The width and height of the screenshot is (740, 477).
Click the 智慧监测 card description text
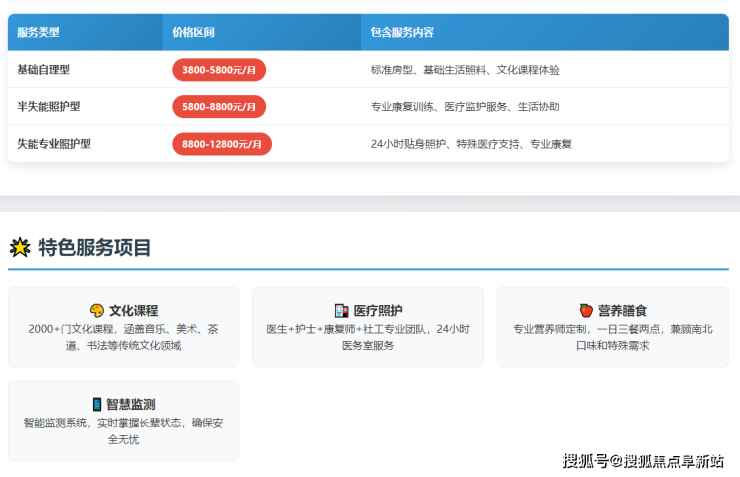click(123, 430)
